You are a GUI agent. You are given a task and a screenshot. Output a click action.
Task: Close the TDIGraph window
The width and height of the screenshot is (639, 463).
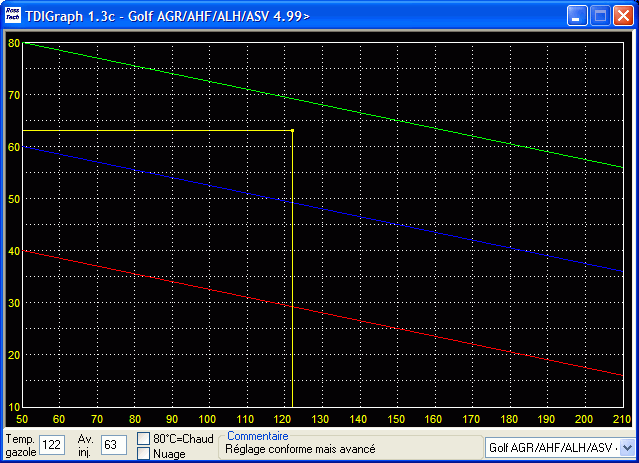pyautogui.click(x=624, y=16)
